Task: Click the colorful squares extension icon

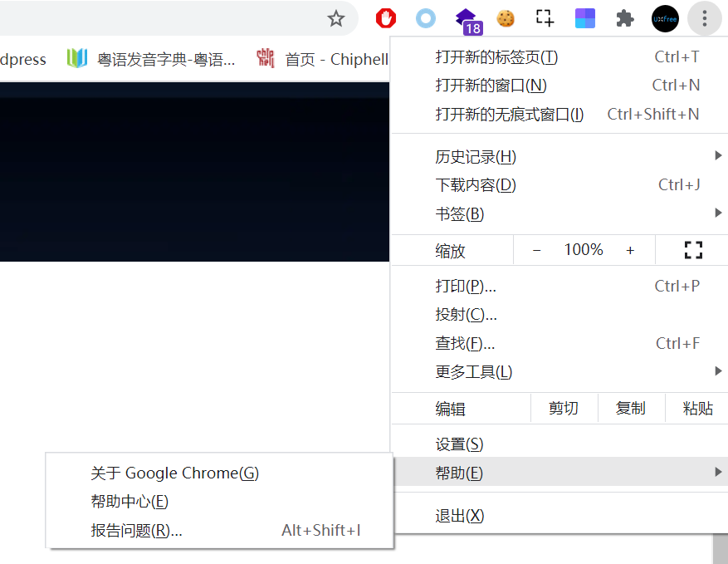Action: pos(584,17)
